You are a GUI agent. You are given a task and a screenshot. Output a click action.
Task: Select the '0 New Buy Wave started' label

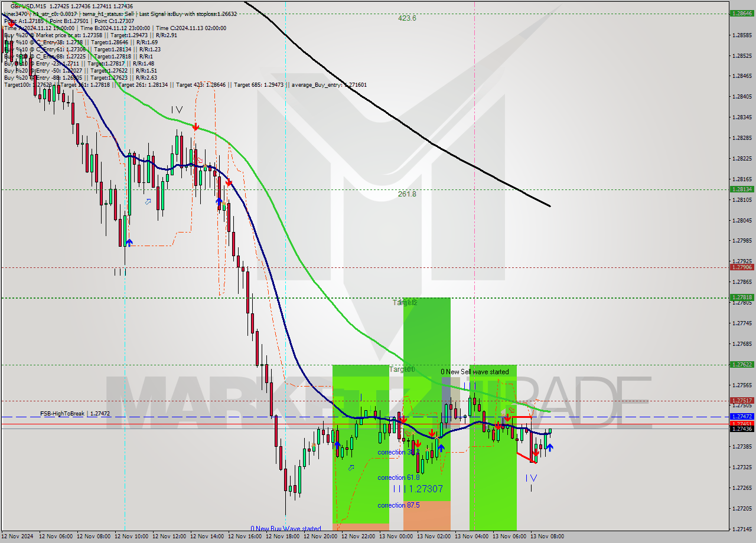point(286,529)
